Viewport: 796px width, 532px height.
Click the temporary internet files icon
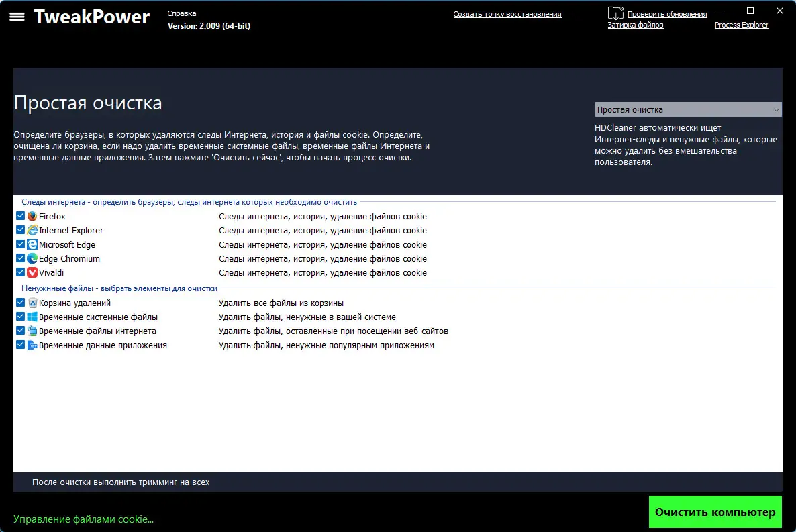point(32,331)
